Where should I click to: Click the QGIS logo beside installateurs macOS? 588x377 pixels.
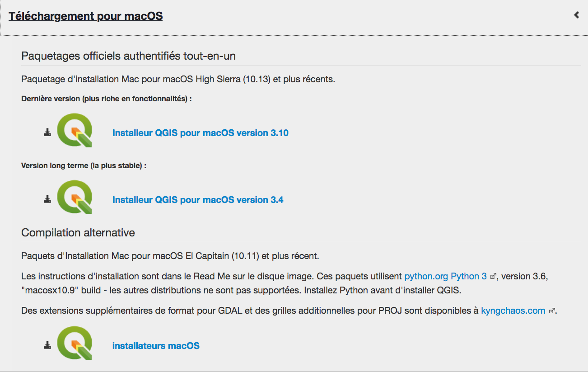[x=74, y=343]
